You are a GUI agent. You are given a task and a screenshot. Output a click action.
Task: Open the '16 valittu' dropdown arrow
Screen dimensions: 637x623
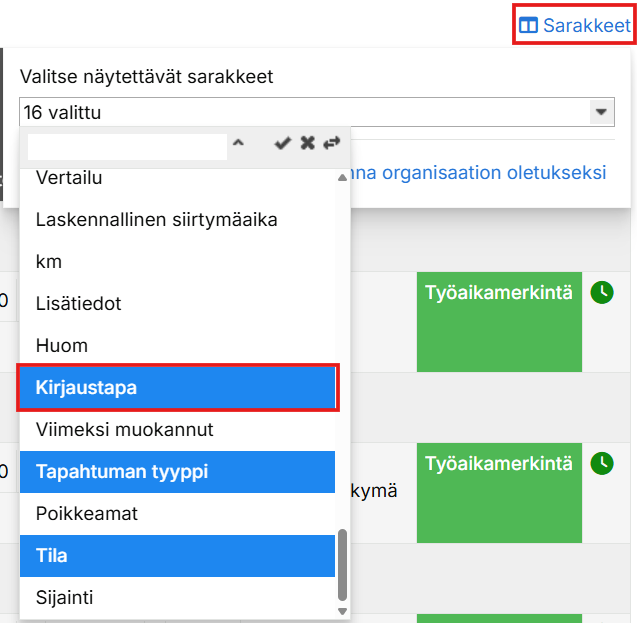(x=600, y=113)
